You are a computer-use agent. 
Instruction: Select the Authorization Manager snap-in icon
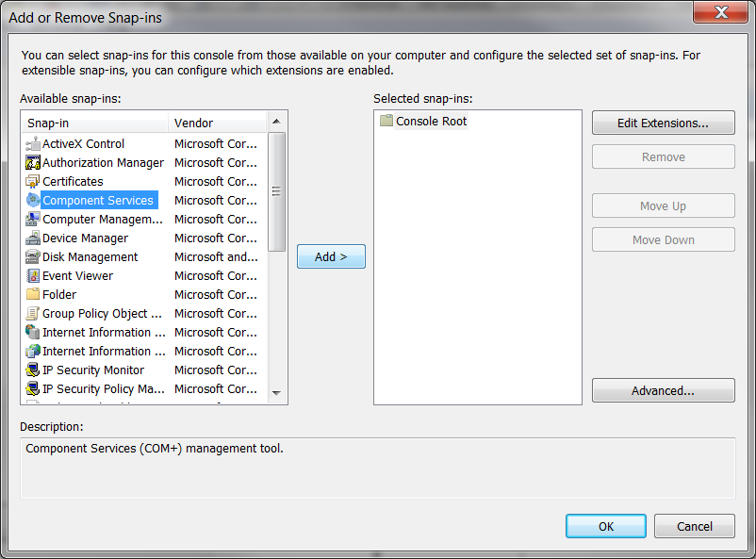33,162
